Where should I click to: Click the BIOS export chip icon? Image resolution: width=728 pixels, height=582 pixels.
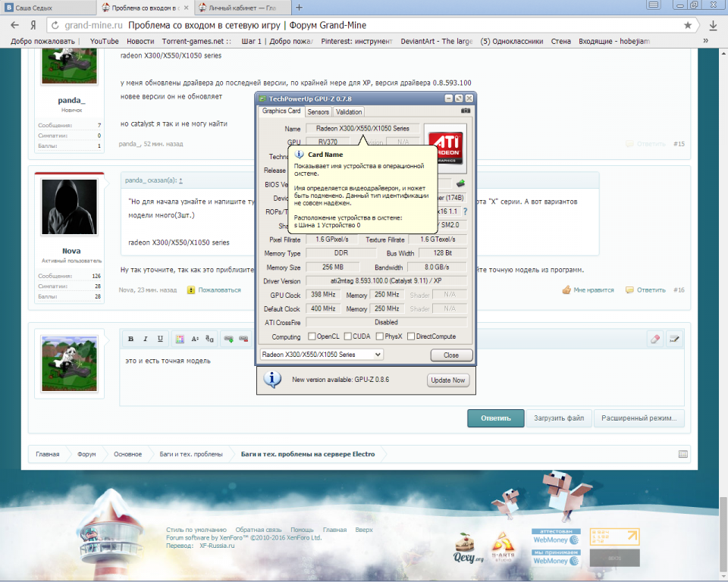[x=460, y=183]
